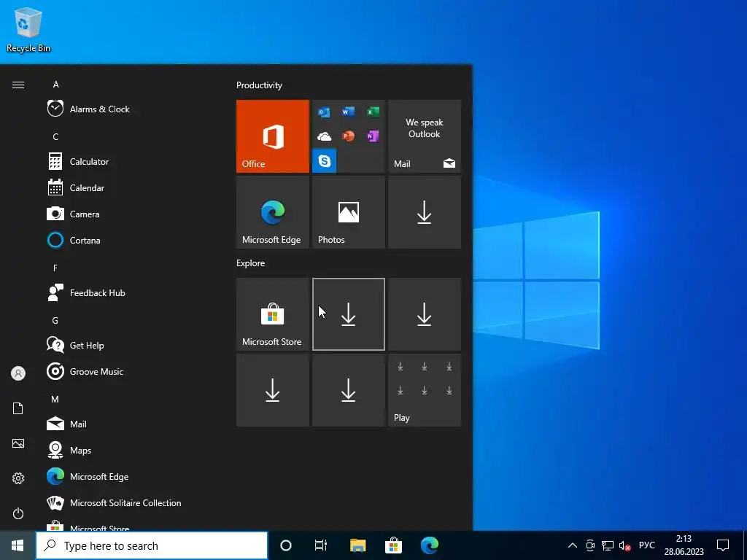
Task: Click the highlighted download tile beside Microsoft Store
Action: coord(348,314)
